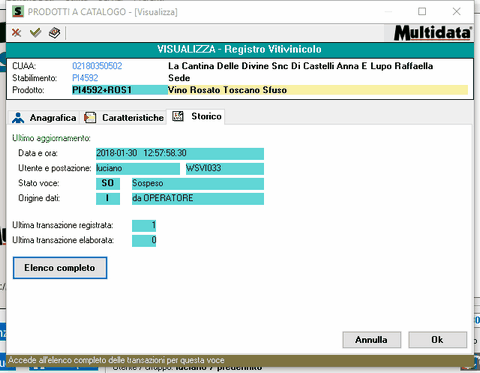480x373 pixels.
Task: Click the green checkmark confirm icon
Action: point(35,33)
